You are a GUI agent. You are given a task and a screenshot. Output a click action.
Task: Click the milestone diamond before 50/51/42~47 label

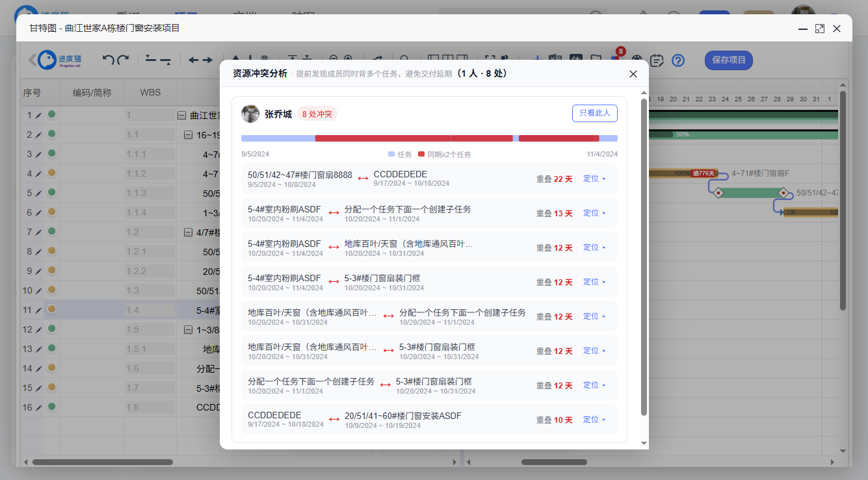click(x=783, y=193)
